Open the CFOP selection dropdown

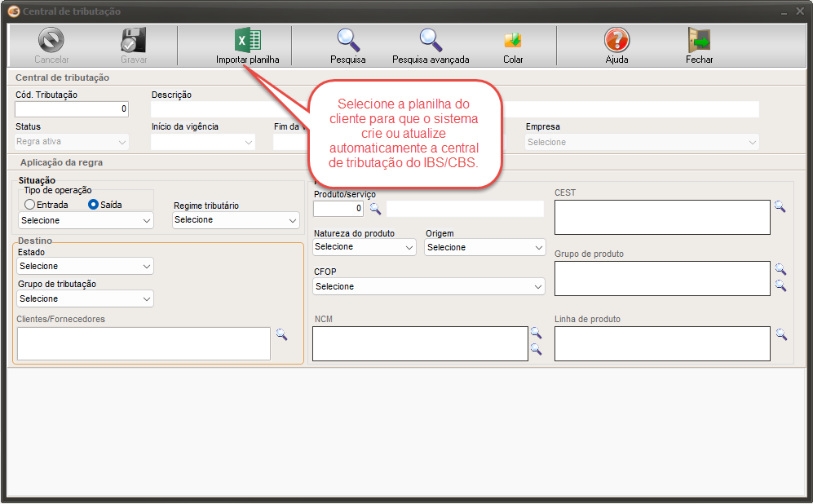pos(427,286)
